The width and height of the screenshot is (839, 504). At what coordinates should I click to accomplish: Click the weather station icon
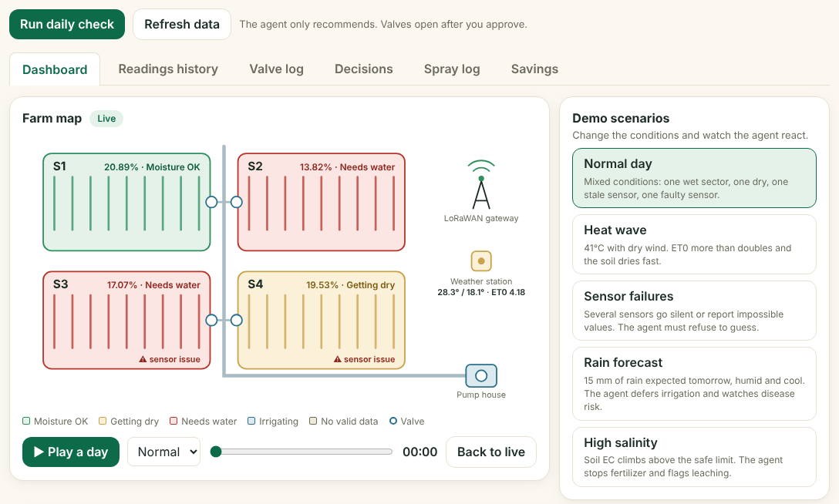[x=481, y=261]
